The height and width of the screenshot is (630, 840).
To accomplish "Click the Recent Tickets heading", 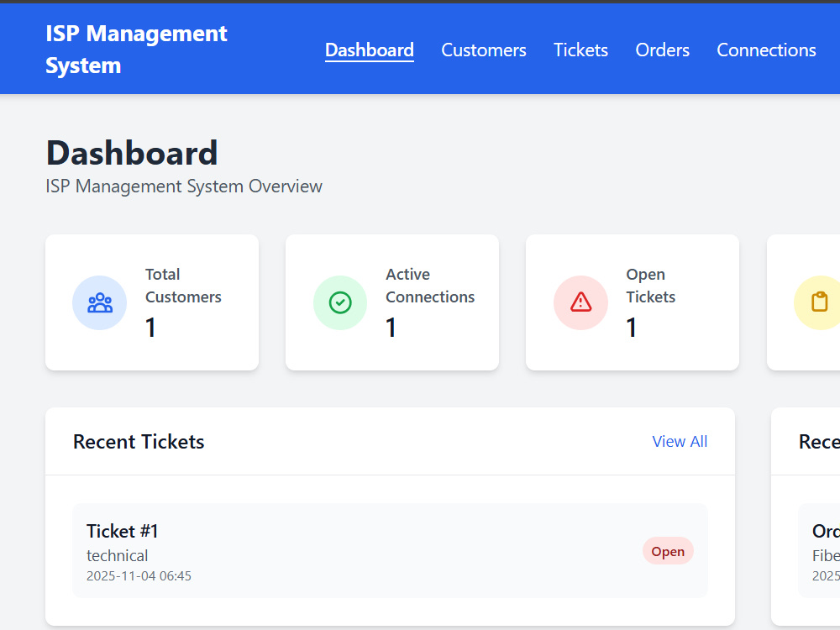I will click(x=139, y=442).
